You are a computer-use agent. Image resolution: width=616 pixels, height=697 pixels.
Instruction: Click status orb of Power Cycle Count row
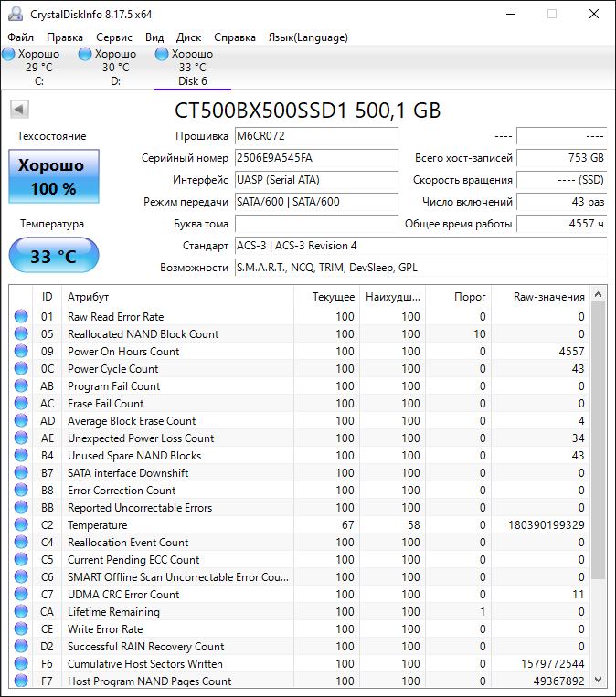pos(21,368)
